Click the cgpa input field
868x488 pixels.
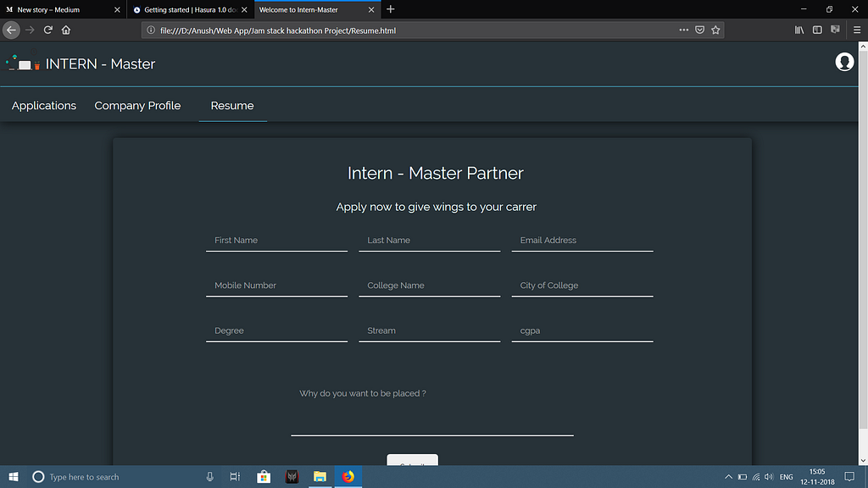(x=582, y=331)
